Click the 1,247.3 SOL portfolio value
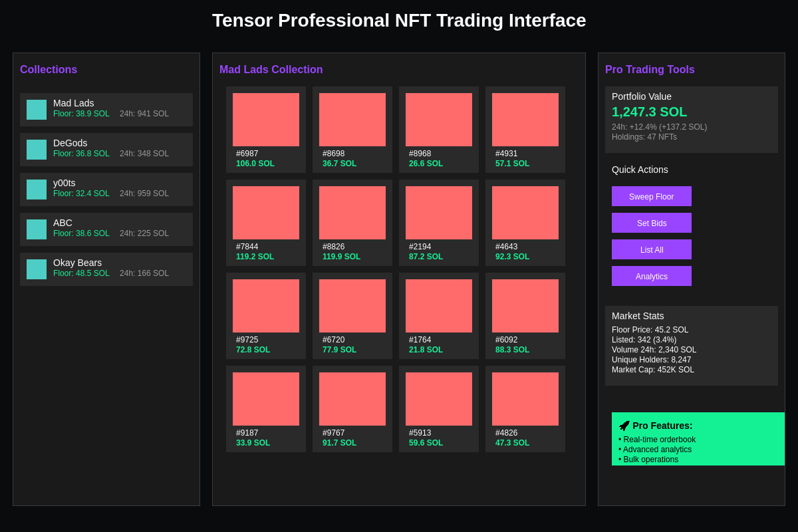 coord(650,112)
